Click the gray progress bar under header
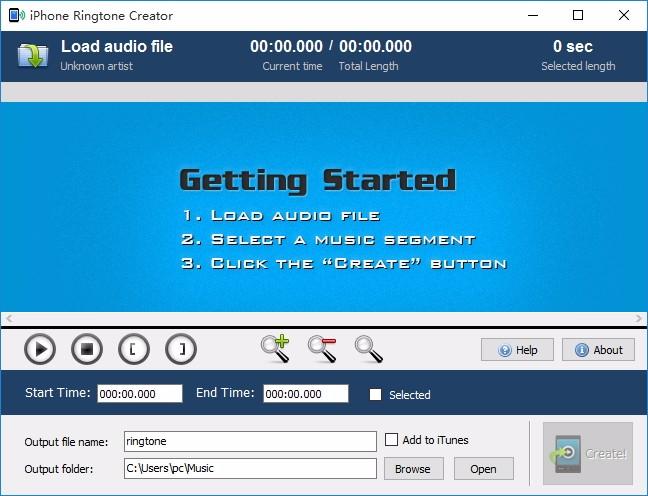Screen dimensions: 648x496 [324, 92]
